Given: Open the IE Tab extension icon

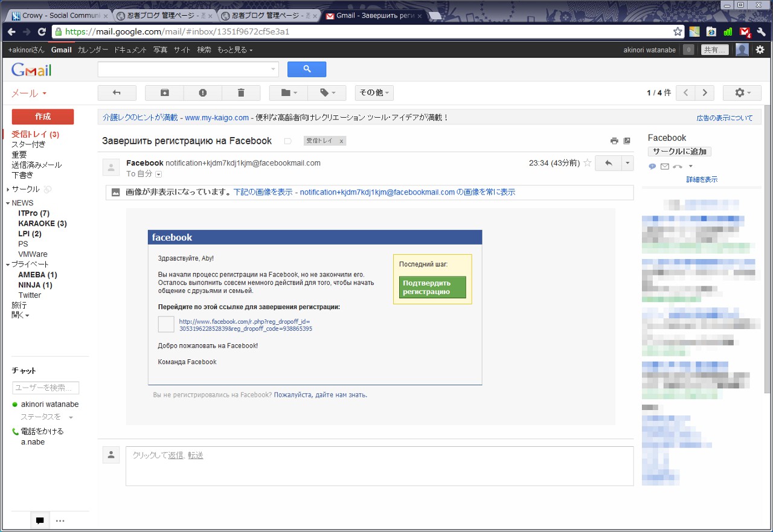Looking at the screenshot, I should tap(711, 31).
